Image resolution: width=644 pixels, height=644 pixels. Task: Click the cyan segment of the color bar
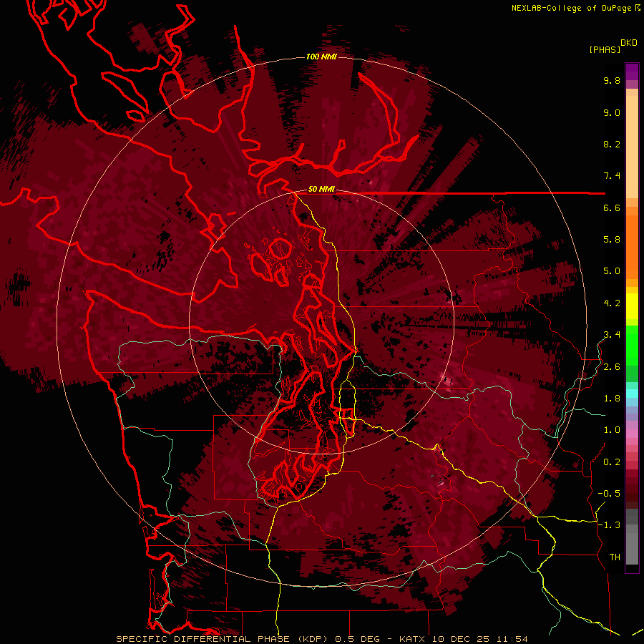pyautogui.click(x=632, y=393)
